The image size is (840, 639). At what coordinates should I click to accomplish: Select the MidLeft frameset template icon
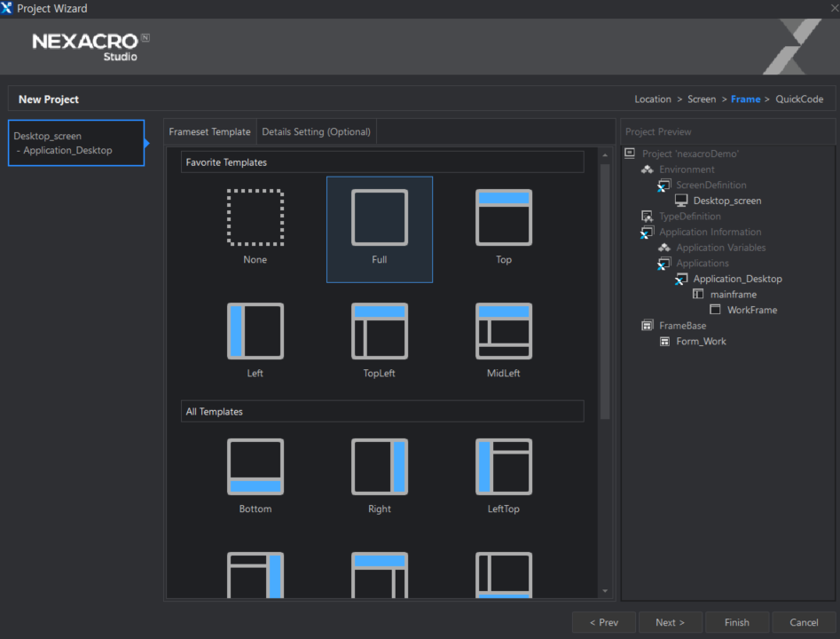(504, 331)
